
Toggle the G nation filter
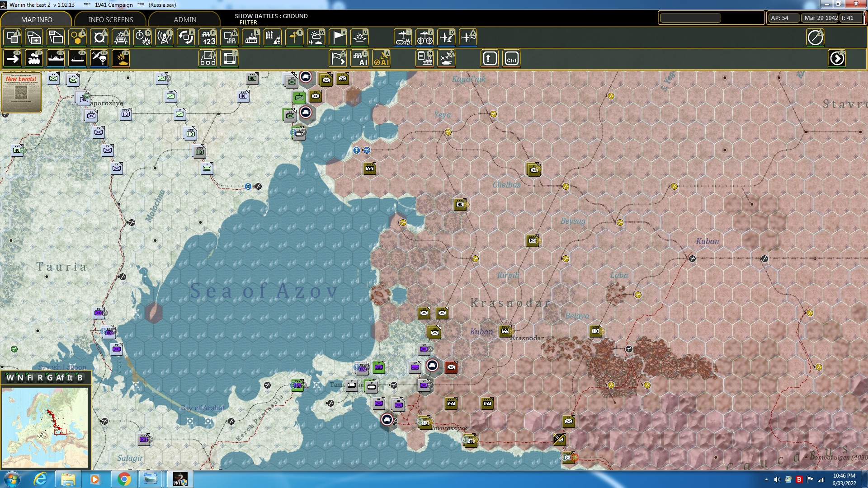pyautogui.click(x=50, y=378)
